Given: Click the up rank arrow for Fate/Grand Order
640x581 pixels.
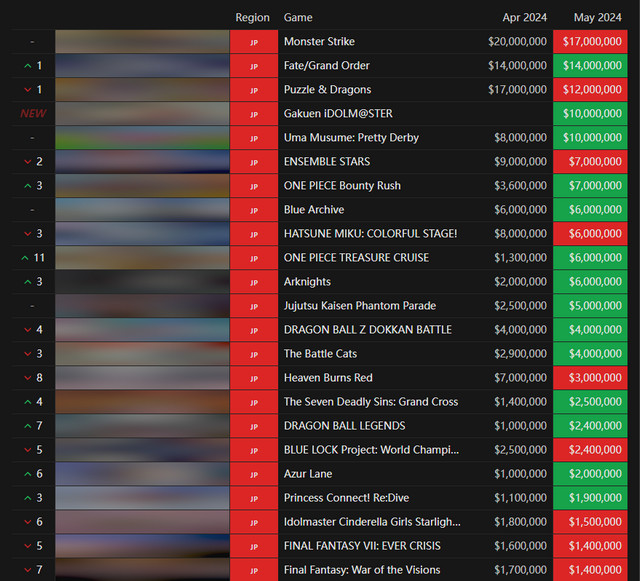Looking at the screenshot, I should [x=28, y=66].
